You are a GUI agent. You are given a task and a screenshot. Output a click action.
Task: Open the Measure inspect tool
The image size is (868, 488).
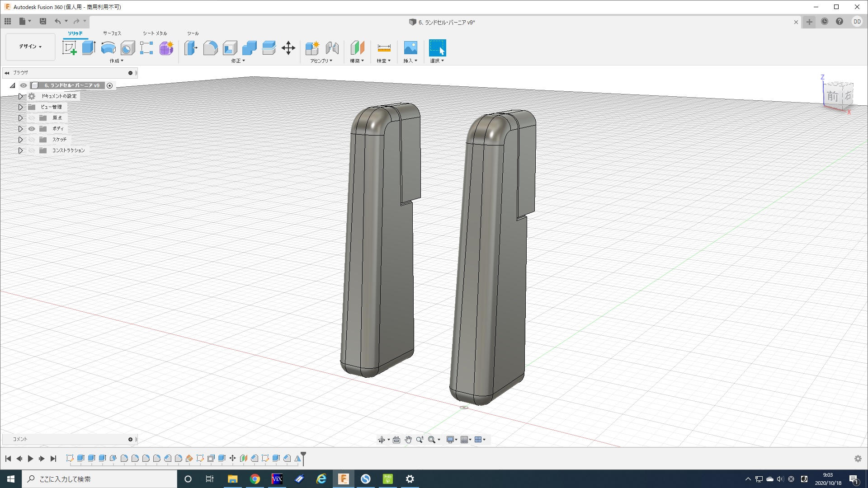click(x=383, y=47)
